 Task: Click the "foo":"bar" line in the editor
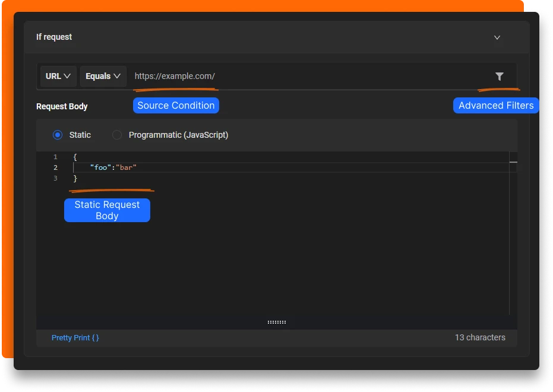[113, 167]
